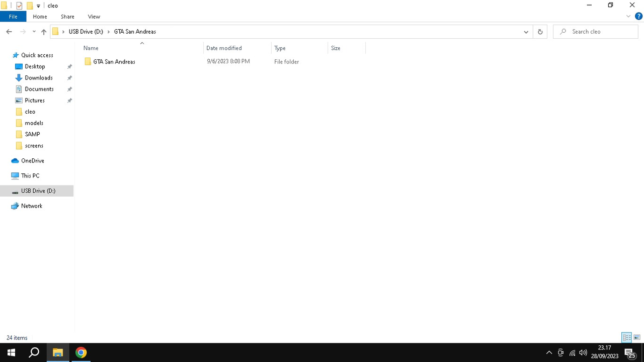This screenshot has height=362, width=644.
Task: Open the Help question mark icon
Action: [x=638, y=17]
